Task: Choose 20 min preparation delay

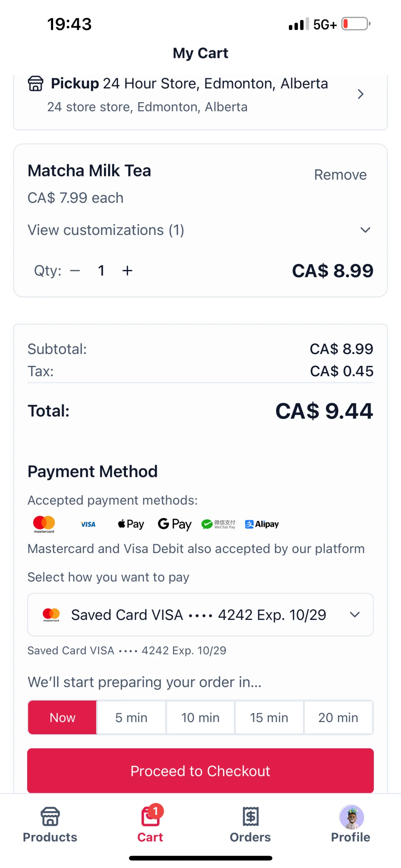Action: pos(338,718)
